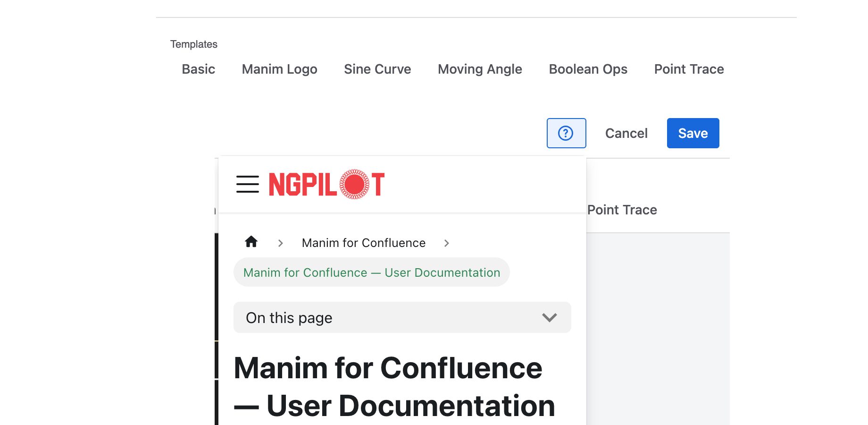Image resolution: width=868 pixels, height=425 pixels.
Task: Click Point Trace beside the help panel
Action: pyautogui.click(x=622, y=210)
